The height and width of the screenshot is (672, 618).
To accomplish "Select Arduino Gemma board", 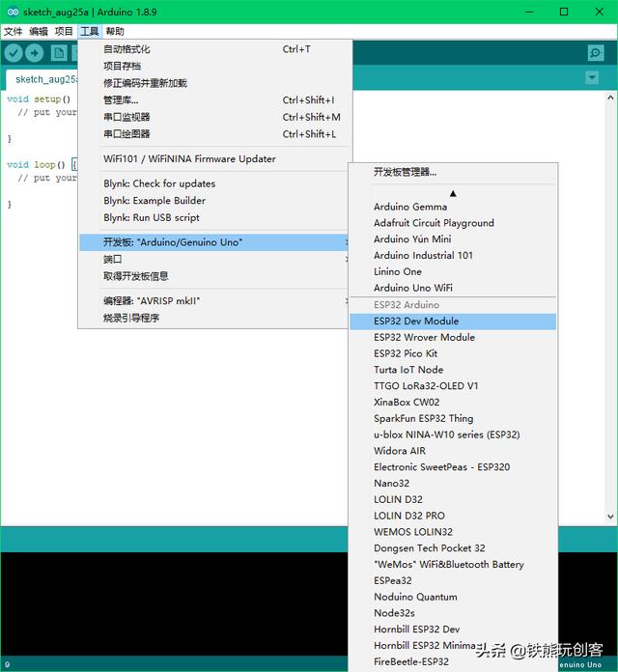I will [x=453, y=207].
